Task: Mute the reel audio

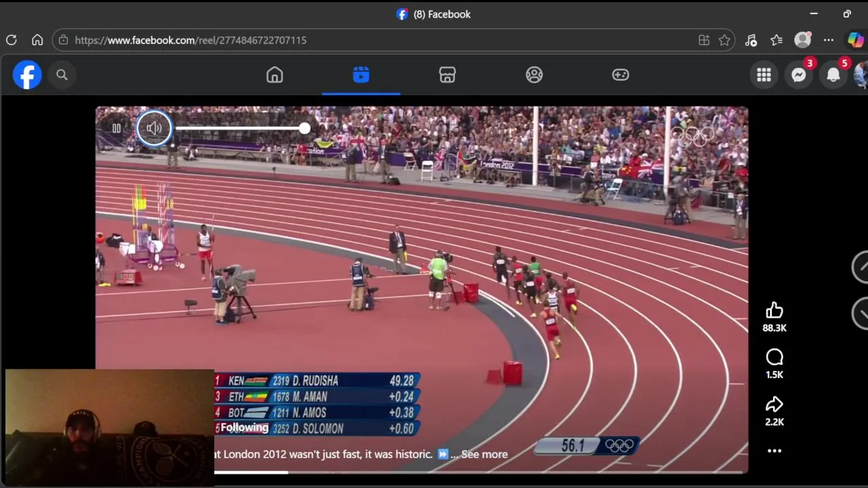Action: (x=154, y=128)
